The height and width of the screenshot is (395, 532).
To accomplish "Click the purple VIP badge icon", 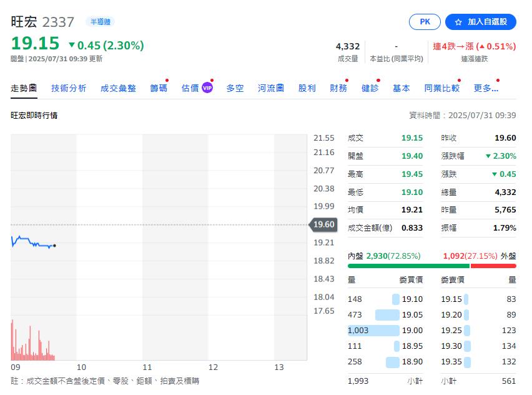I will (207, 88).
